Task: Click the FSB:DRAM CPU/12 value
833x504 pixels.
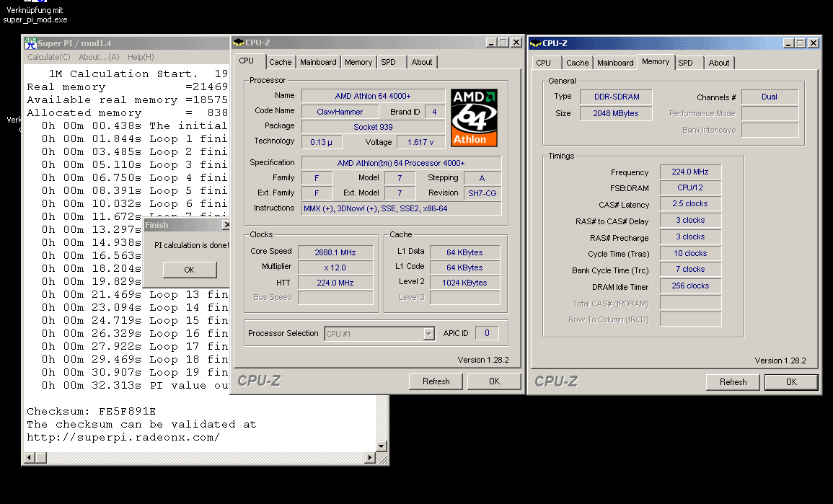Action: 690,187
